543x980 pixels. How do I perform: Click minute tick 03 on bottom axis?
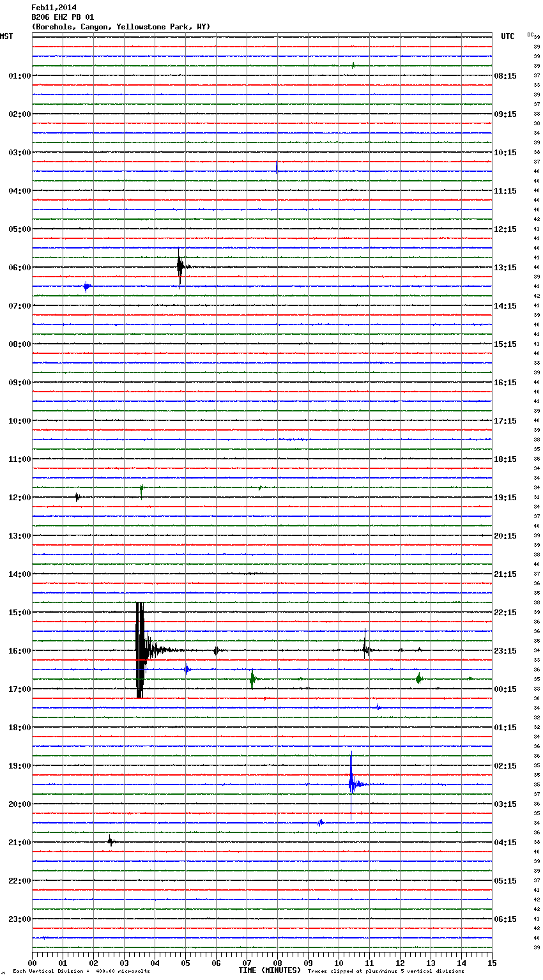click(x=124, y=962)
